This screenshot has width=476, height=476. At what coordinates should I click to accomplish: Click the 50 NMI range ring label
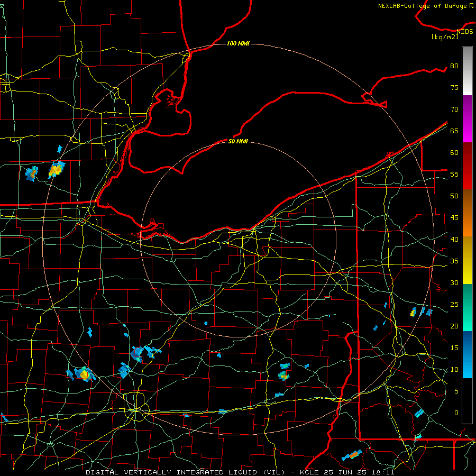(x=238, y=141)
